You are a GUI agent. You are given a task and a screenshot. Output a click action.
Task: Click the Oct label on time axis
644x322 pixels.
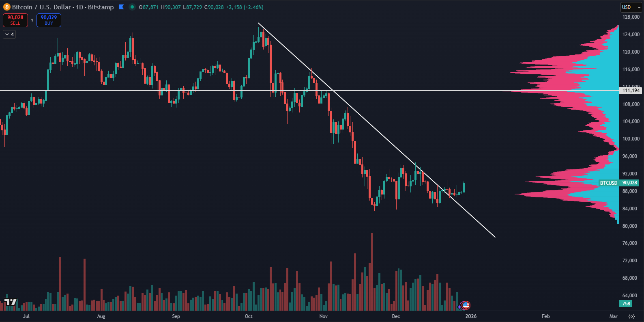249,316
